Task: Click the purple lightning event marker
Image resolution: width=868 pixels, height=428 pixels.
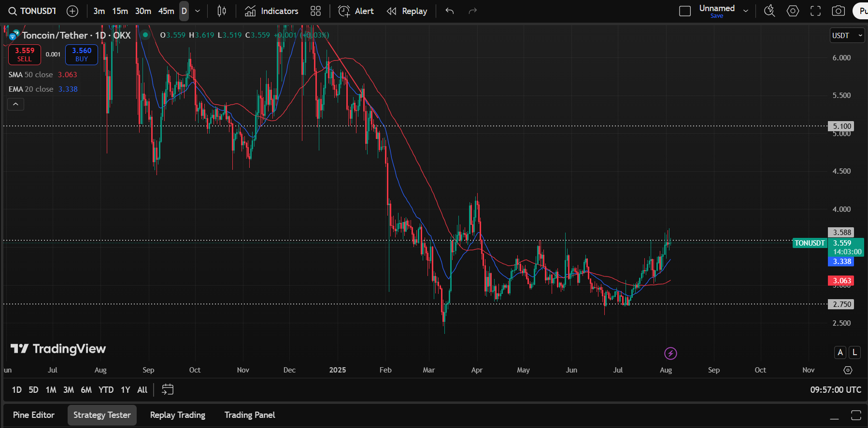Action: click(670, 354)
